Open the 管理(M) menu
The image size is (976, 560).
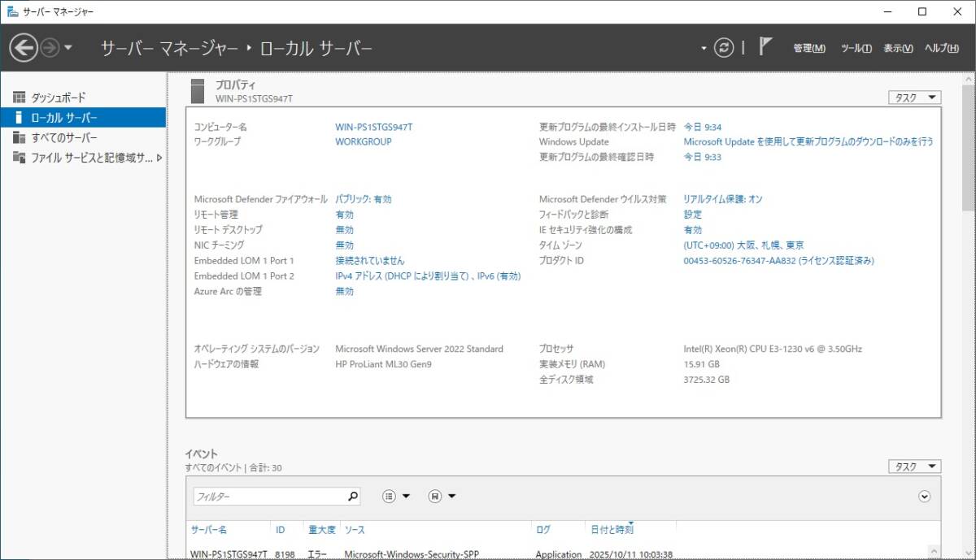point(808,49)
